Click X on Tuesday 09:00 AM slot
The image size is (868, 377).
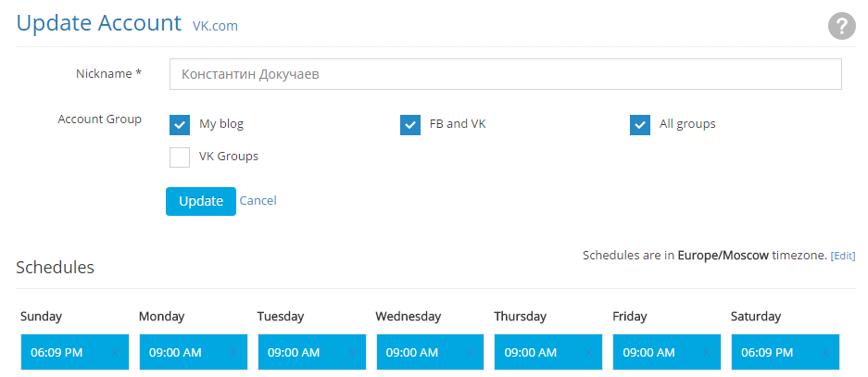pos(351,353)
